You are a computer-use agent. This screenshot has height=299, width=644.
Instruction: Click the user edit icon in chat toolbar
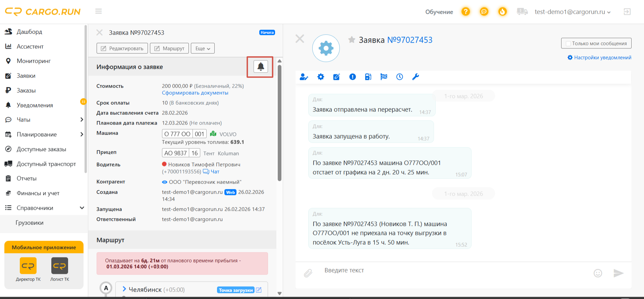(x=304, y=77)
